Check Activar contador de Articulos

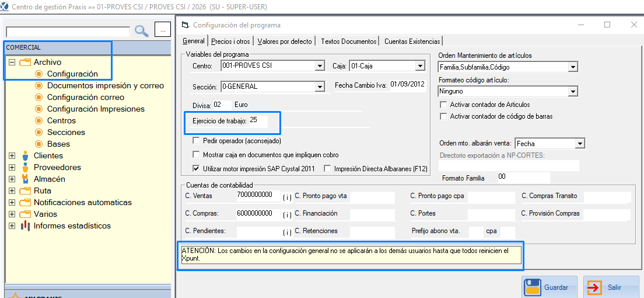click(443, 105)
